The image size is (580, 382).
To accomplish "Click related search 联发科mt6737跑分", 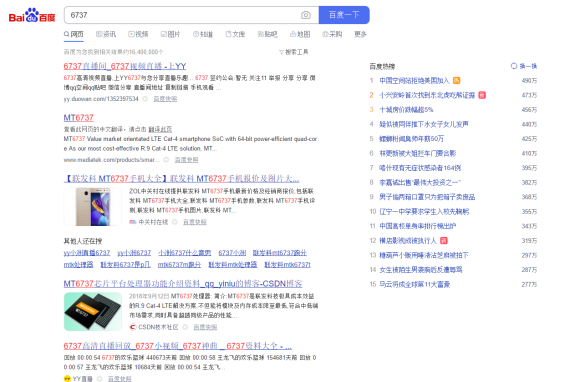I will pos(280,253).
